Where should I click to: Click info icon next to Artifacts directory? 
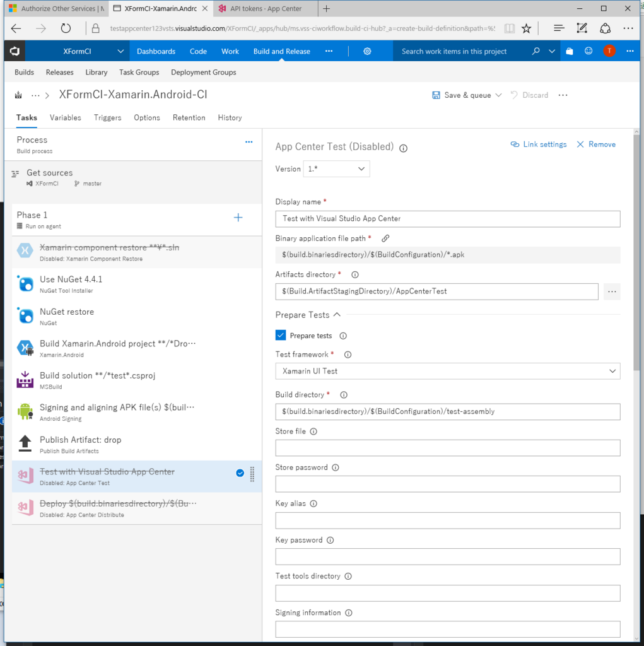pyautogui.click(x=354, y=275)
